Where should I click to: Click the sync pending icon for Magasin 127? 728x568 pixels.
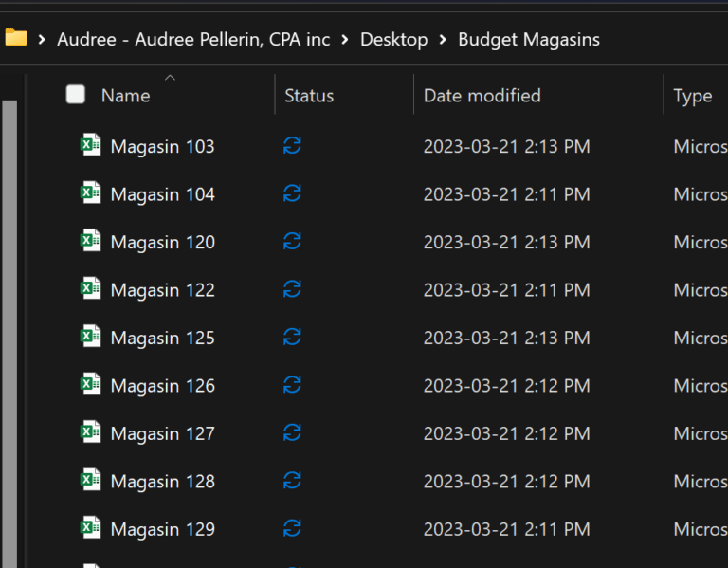click(x=293, y=433)
